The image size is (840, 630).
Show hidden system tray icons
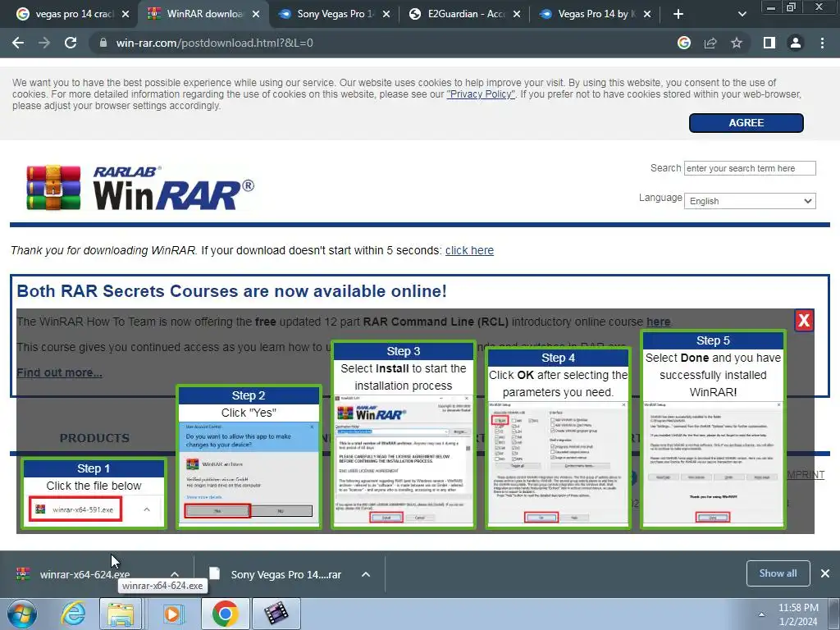click(761, 614)
